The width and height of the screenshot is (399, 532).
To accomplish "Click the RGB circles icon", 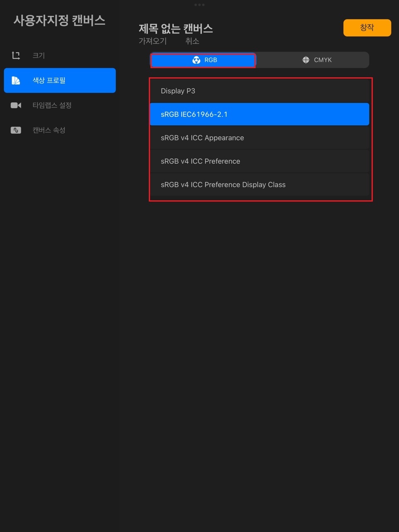I will pyautogui.click(x=196, y=60).
